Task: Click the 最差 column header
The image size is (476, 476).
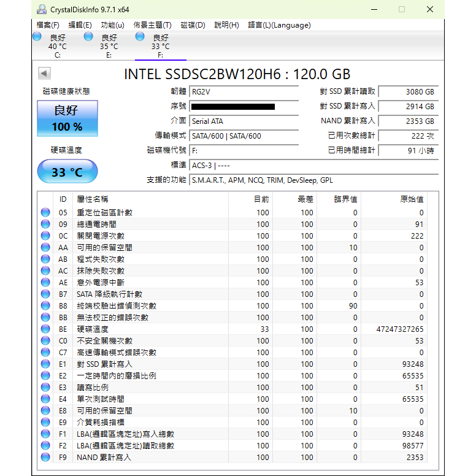Action: click(295, 199)
